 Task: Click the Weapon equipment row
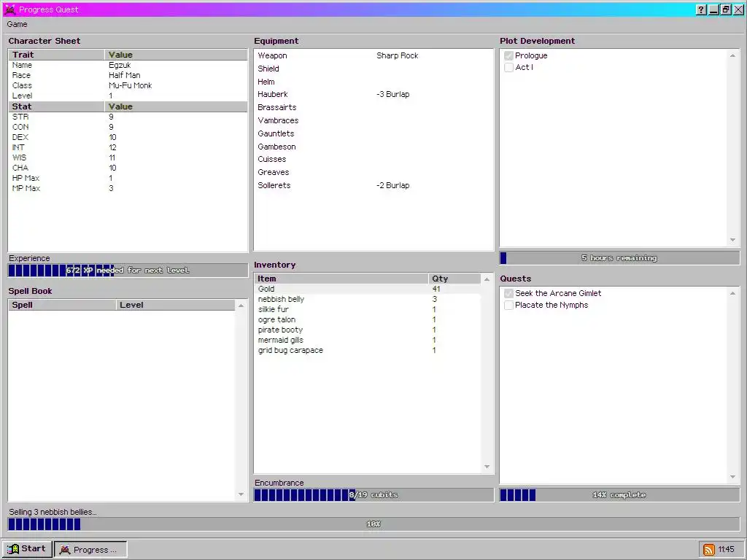373,55
